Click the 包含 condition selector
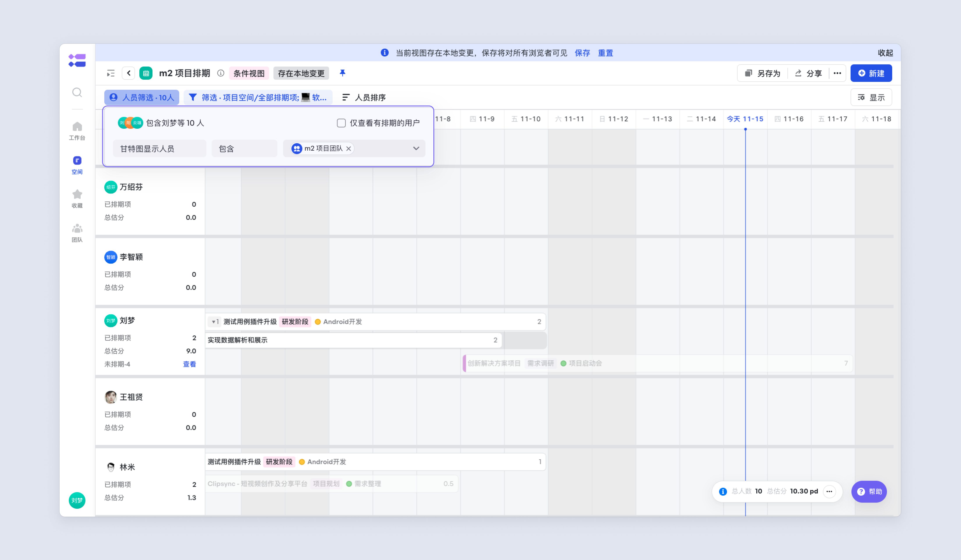This screenshot has height=560, width=961. [x=244, y=149]
